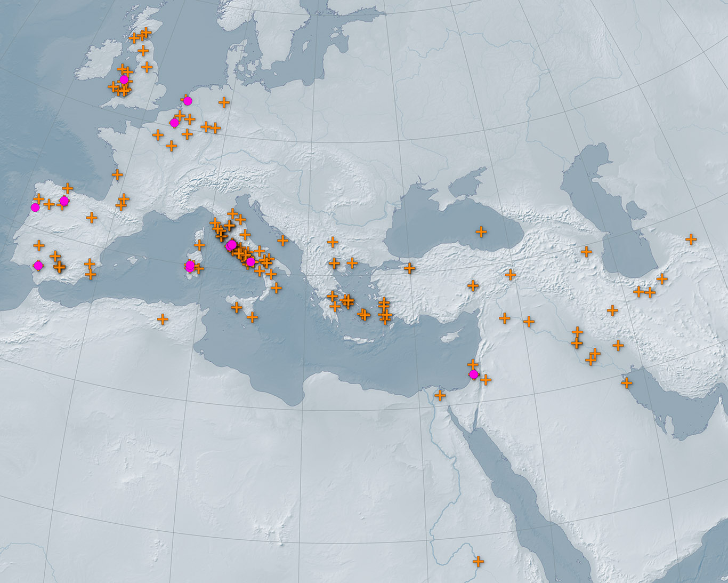
Task: Select the magenta dot near Naples
Action: (x=250, y=261)
